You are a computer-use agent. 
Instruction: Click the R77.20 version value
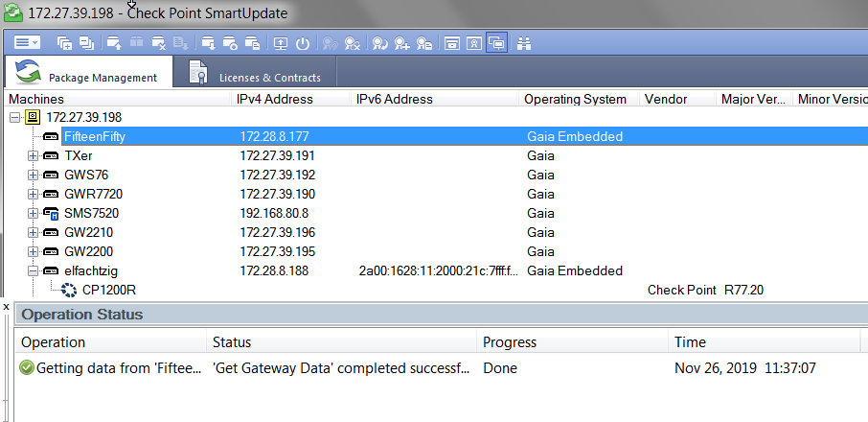744,290
